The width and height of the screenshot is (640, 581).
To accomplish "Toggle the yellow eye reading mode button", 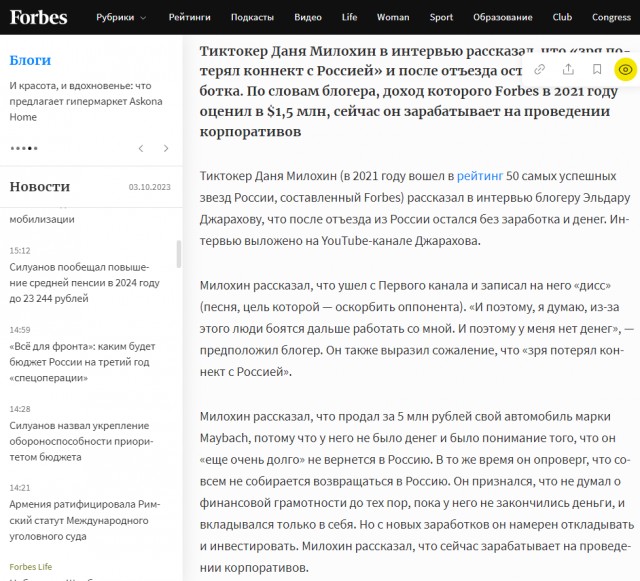I will pyautogui.click(x=625, y=70).
